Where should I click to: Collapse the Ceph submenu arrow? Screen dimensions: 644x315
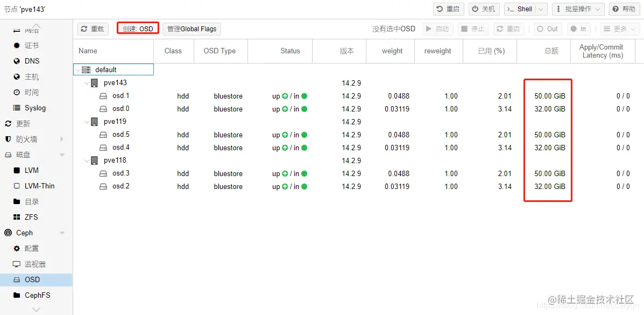pyautogui.click(x=62, y=233)
